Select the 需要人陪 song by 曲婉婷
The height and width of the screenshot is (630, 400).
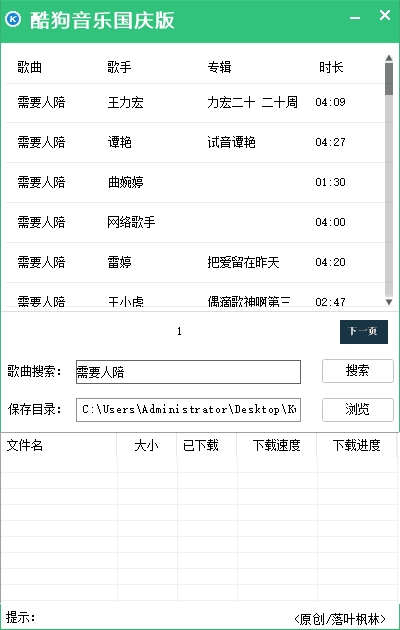pos(41,182)
